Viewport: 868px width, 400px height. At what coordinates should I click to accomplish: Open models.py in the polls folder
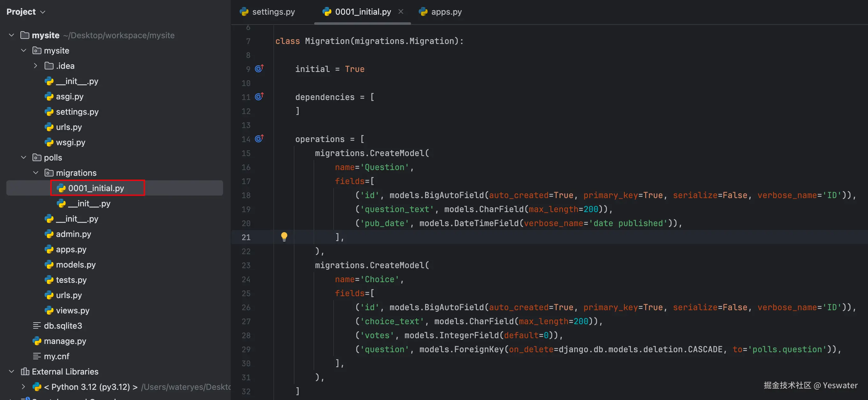pos(76,265)
